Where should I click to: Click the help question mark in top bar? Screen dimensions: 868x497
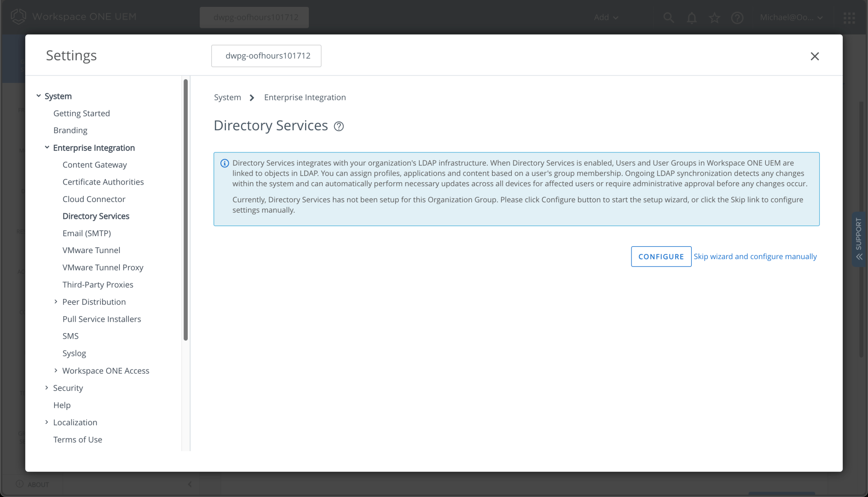click(737, 17)
